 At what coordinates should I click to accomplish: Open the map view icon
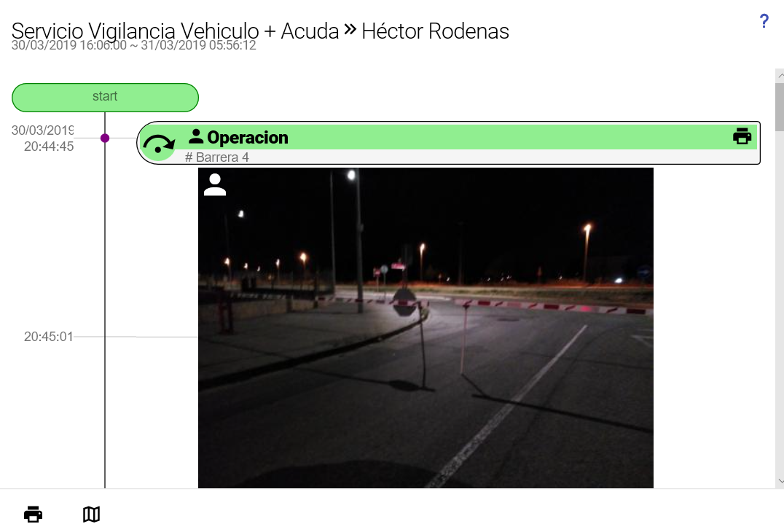click(92, 514)
